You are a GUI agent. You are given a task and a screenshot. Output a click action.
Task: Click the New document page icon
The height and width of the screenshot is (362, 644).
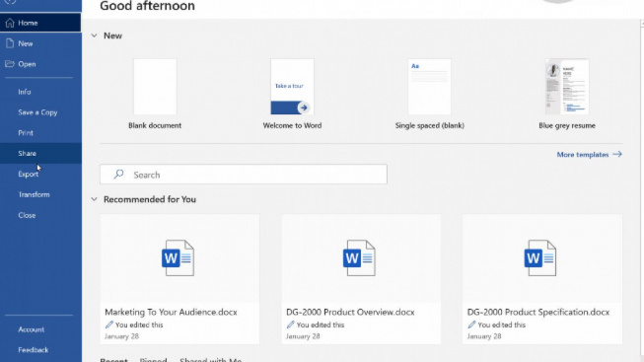coord(10,43)
